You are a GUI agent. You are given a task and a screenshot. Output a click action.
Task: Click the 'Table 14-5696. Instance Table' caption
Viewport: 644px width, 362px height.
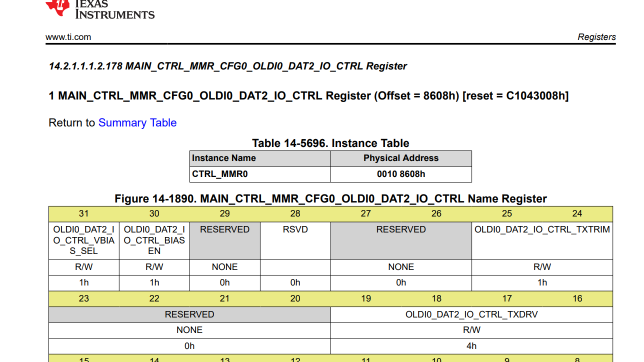pyautogui.click(x=330, y=143)
